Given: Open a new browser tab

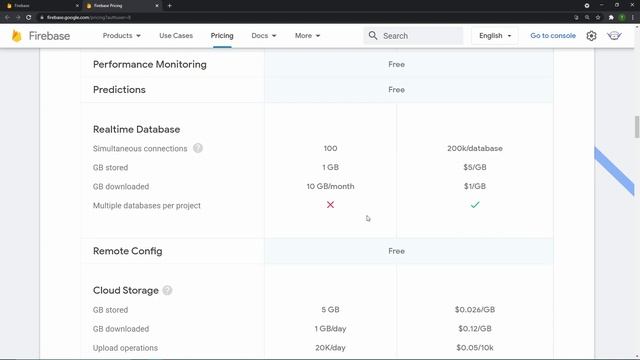Looking at the screenshot, I should tap(169, 6).
